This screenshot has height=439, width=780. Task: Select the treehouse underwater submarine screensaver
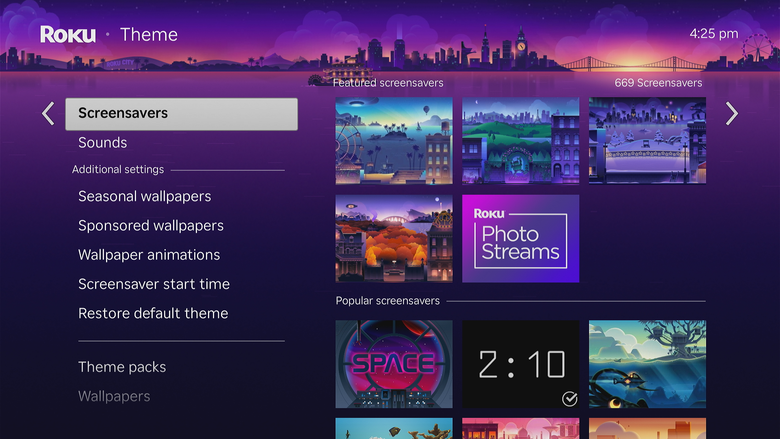647,364
